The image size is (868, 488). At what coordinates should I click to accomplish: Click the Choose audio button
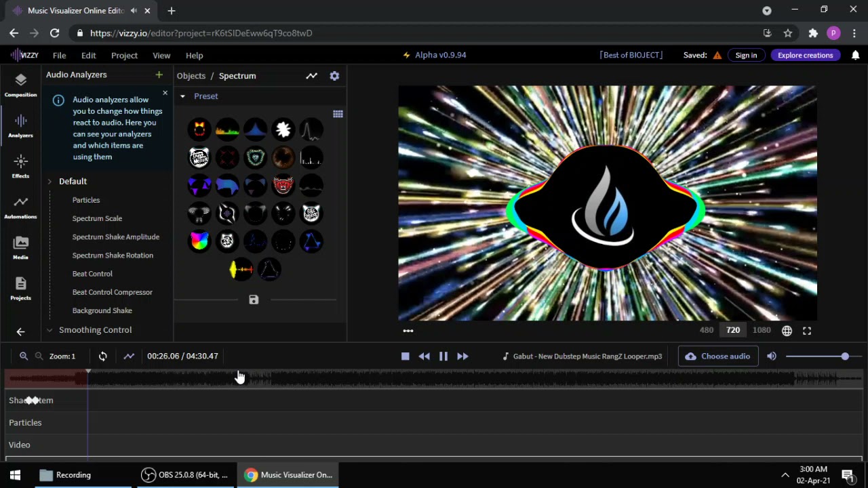tap(718, 356)
